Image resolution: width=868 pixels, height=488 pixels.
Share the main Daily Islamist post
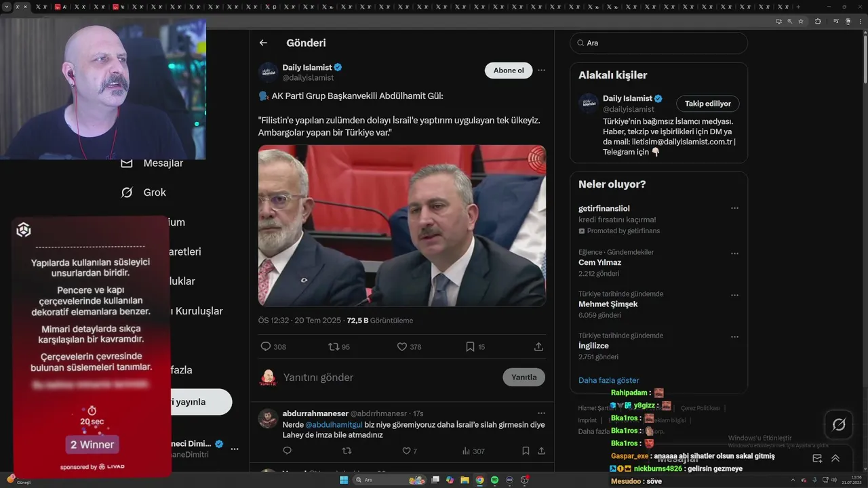[538, 346]
